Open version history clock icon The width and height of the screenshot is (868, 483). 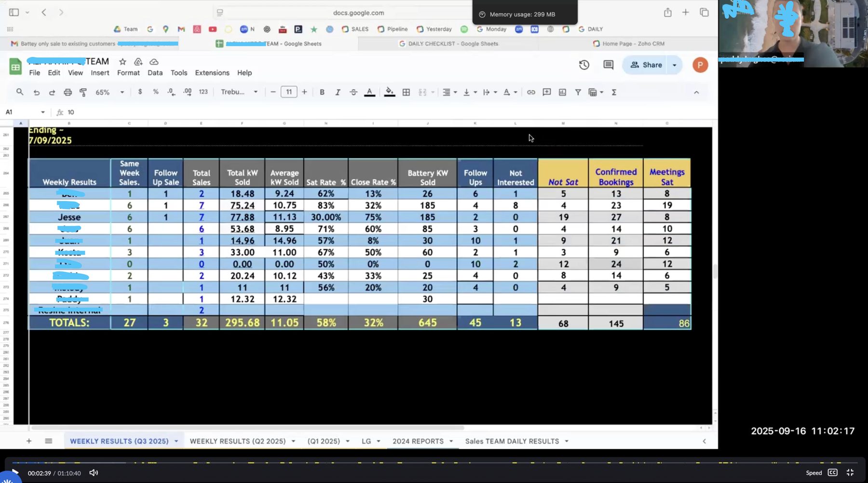click(x=584, y=65)
